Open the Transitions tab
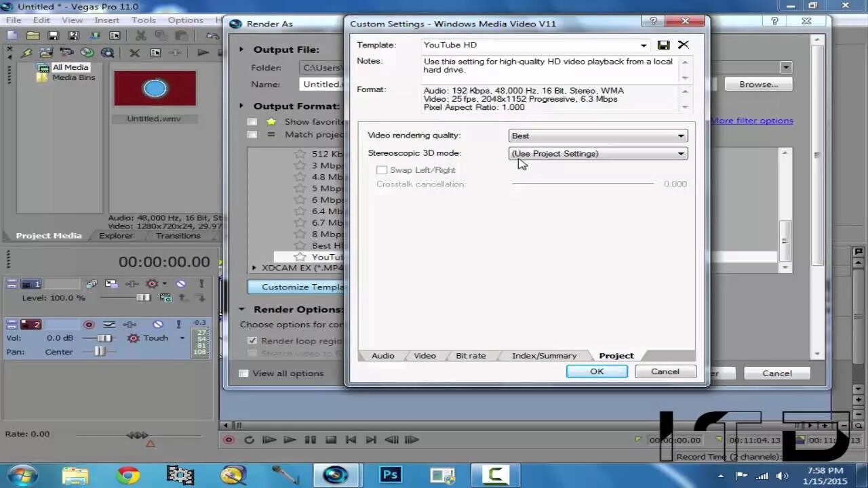The image size is (868, 488). (178, 236)
